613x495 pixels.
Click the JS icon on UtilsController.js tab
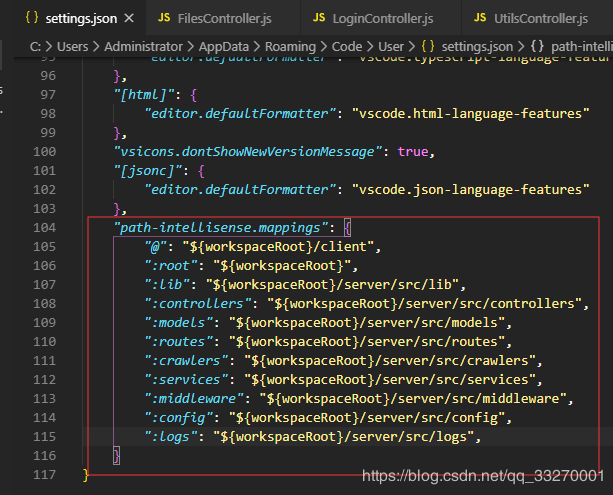pos(480,18)
